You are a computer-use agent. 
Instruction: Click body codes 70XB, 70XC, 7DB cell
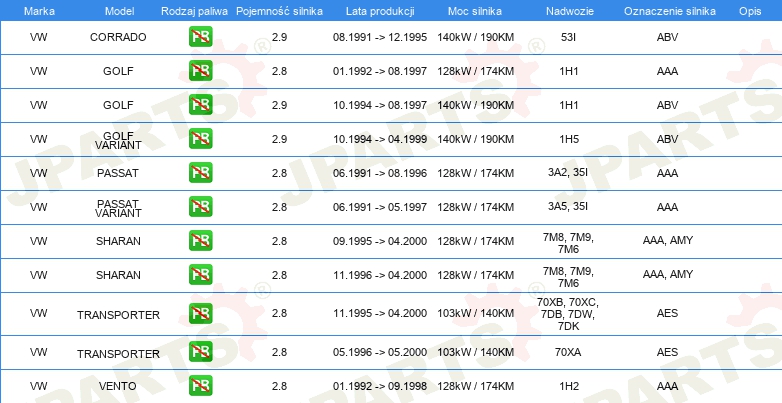coord(568,314)
